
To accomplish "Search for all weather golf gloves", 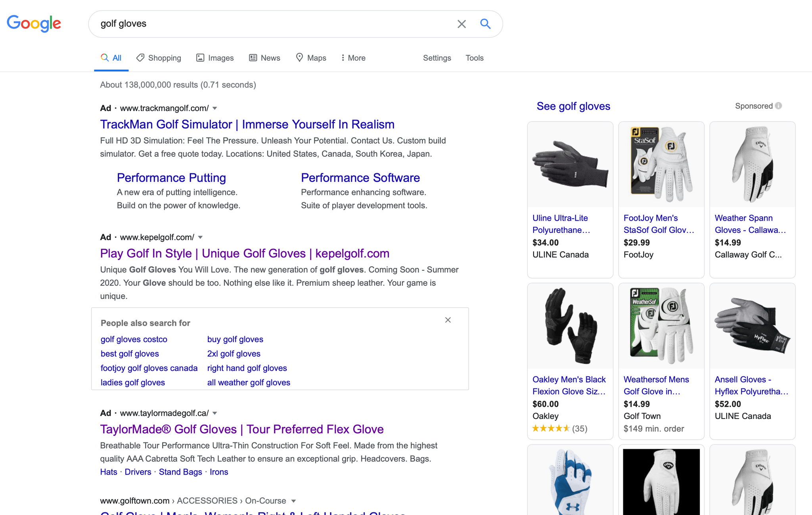I will pos(249,382).
